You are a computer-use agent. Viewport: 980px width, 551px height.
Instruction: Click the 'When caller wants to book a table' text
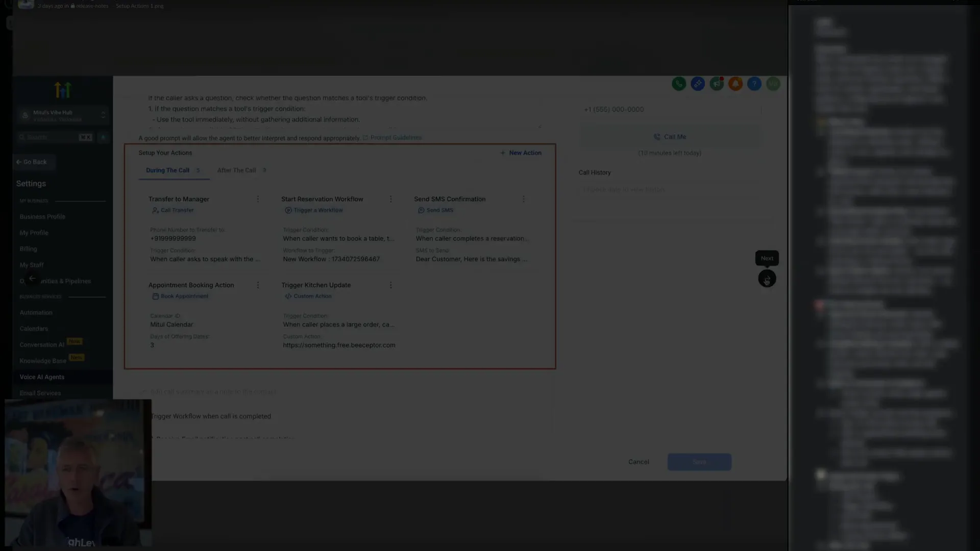click(338, 239)
